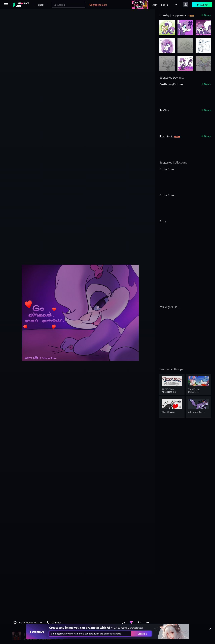Open the hamburger navigation menu

[x=6, y=5]
